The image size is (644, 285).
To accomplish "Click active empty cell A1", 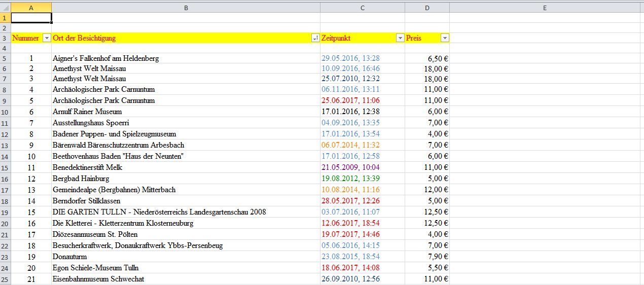I will (x=31, y=18).
